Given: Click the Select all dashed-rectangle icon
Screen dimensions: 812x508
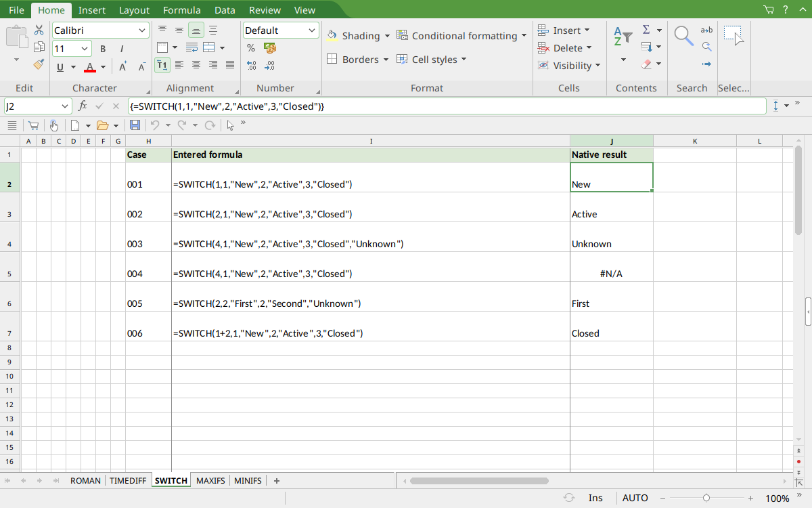Looking at the screenshot, I should point(734,36).
